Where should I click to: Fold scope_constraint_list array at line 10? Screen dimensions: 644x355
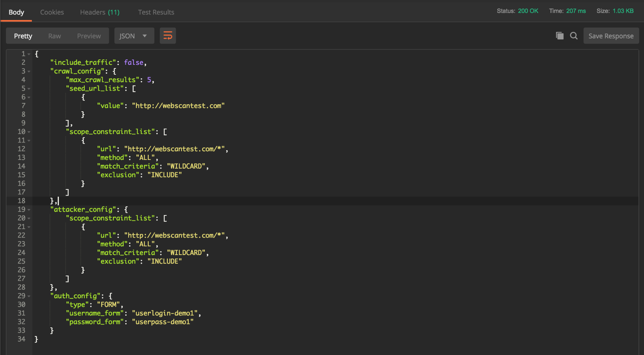click(29, 132)
